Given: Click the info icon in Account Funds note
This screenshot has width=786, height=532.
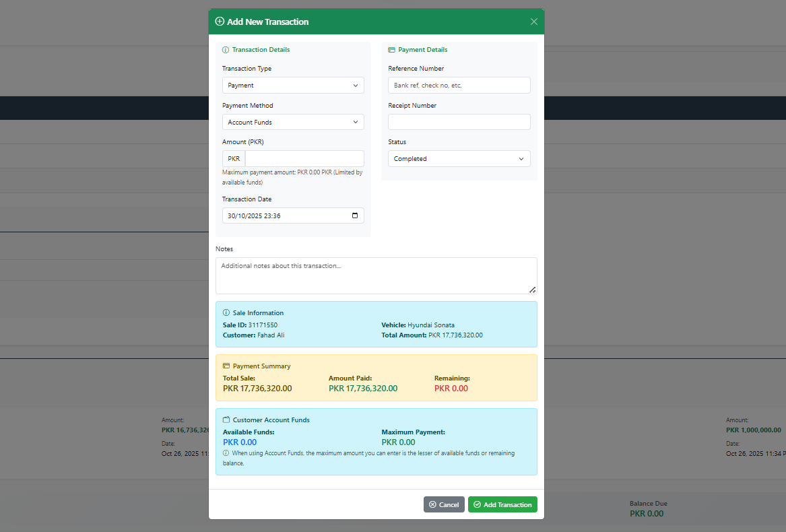Looking at the screenshot, I should [226, 453].
